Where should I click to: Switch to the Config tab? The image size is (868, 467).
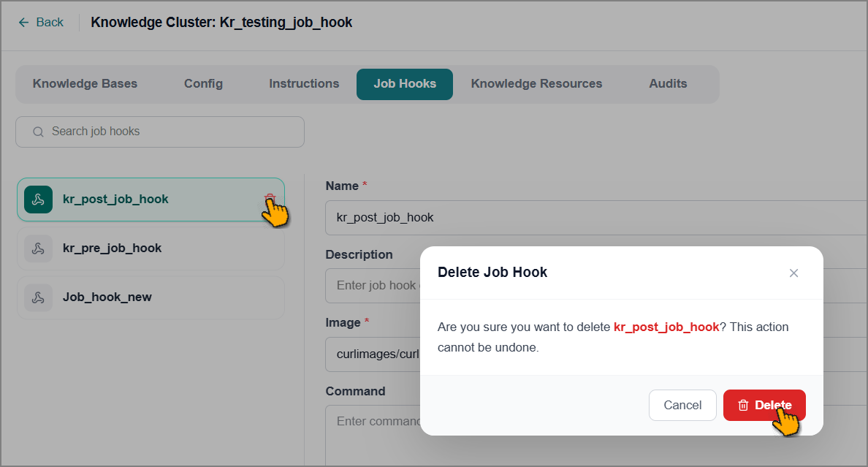coord(203,83)
